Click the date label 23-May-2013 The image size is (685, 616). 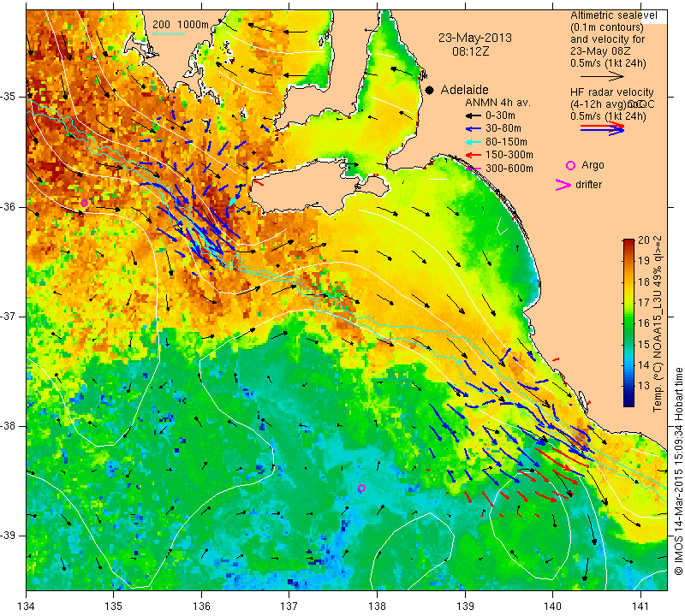[x=475, y=38]
